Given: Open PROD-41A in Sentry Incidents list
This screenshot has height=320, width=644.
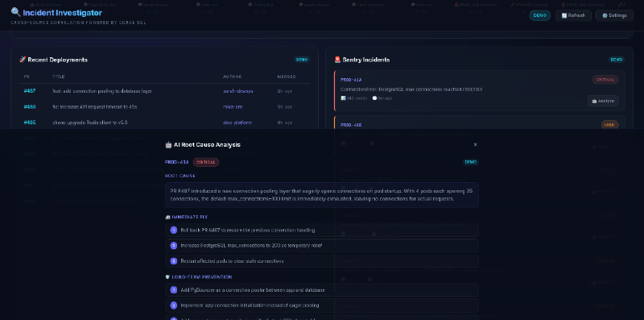Looking at the screenshot, I should [x=351, y=80].
